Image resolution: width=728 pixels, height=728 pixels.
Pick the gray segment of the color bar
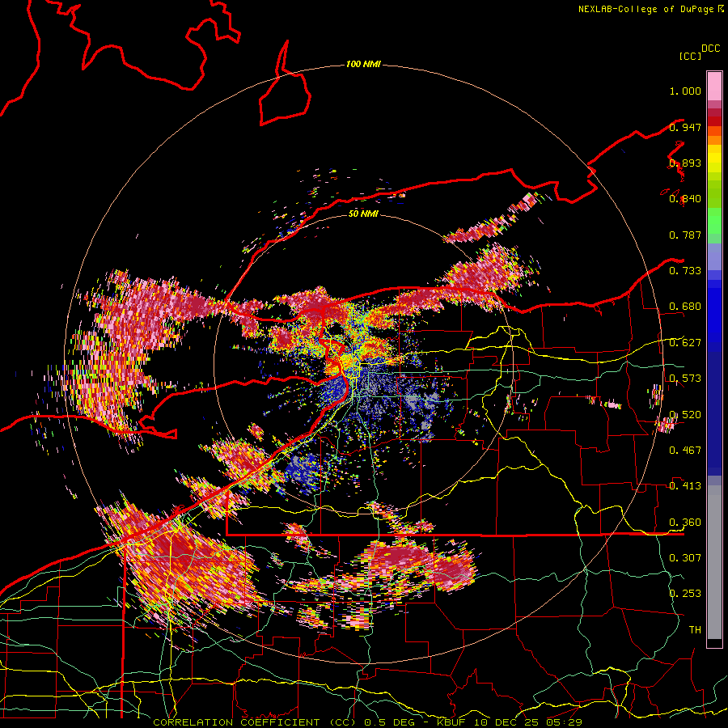pyautogui.click(x=714, y=562)
